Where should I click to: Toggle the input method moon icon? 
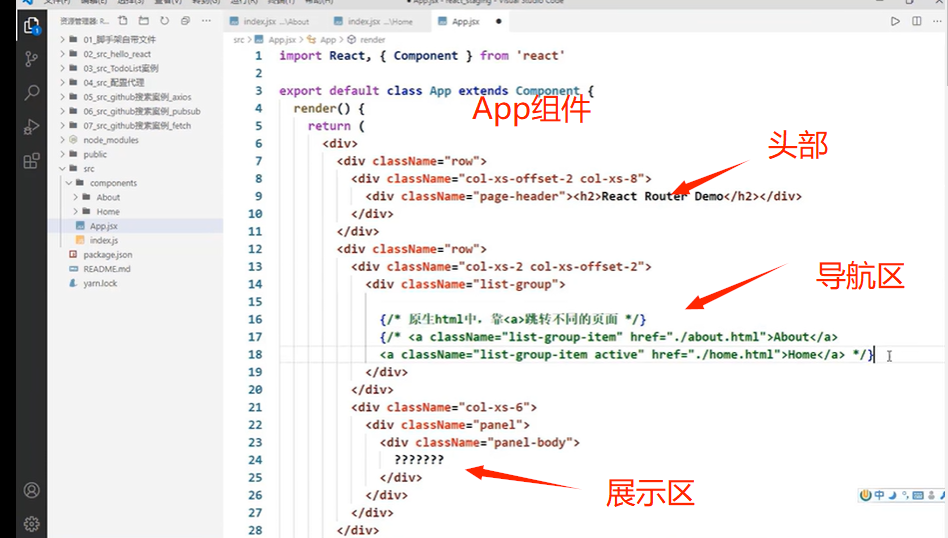pos(892,495)
